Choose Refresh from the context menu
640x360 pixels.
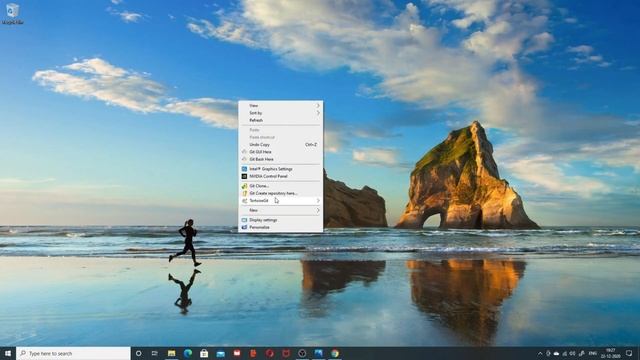pyautogui.click(x=280, y=120)
